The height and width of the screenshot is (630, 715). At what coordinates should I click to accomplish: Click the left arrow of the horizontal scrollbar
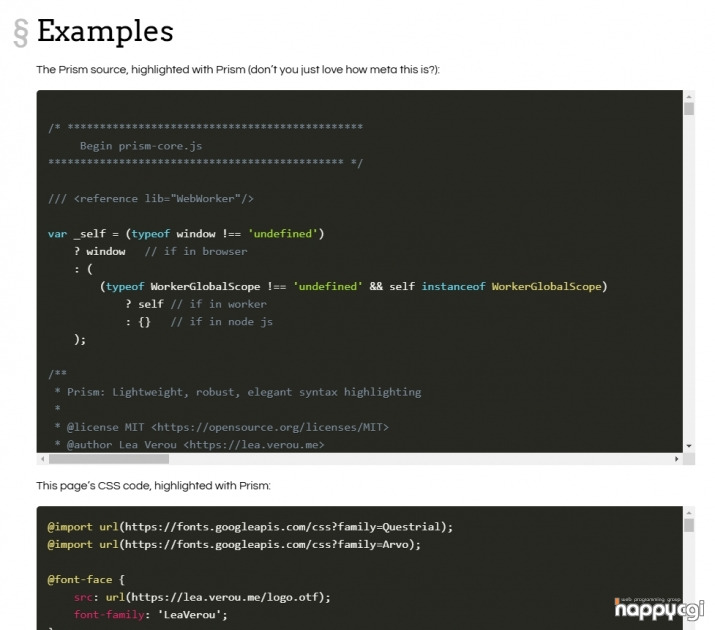click(42, 459)
